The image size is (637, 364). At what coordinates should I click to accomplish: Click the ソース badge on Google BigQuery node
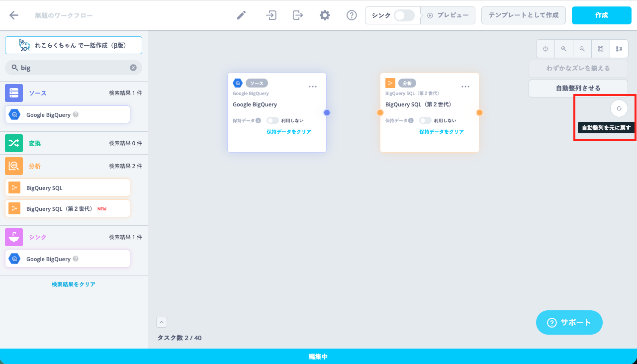257,83
